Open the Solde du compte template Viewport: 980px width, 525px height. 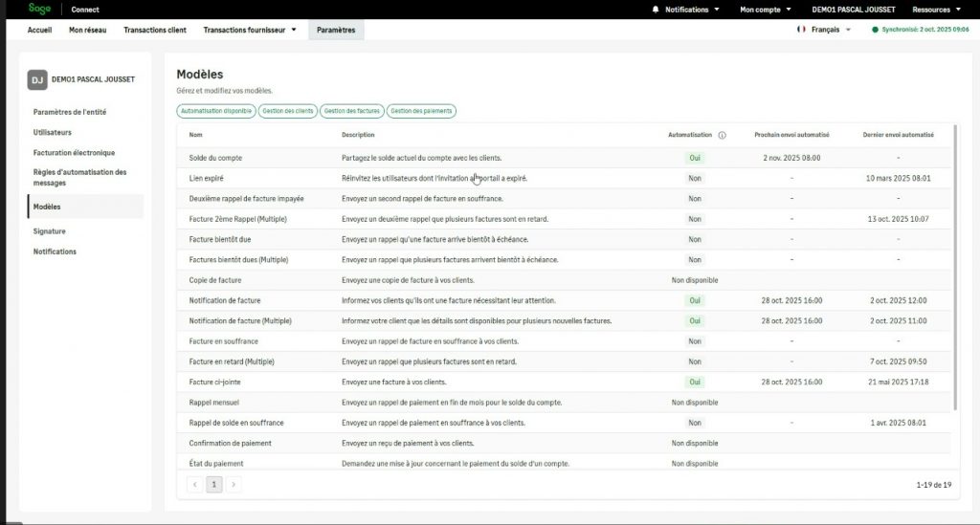pos(215,158)
